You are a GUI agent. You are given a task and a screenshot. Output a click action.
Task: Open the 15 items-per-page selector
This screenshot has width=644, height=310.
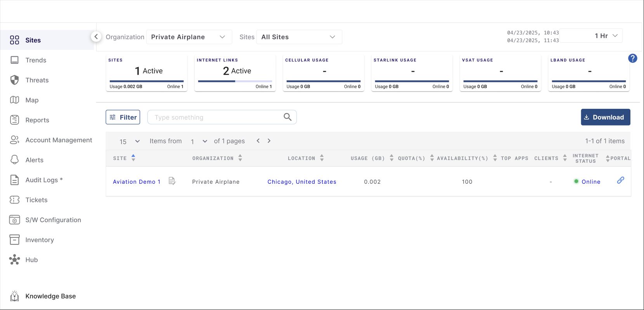click(129, 141)
